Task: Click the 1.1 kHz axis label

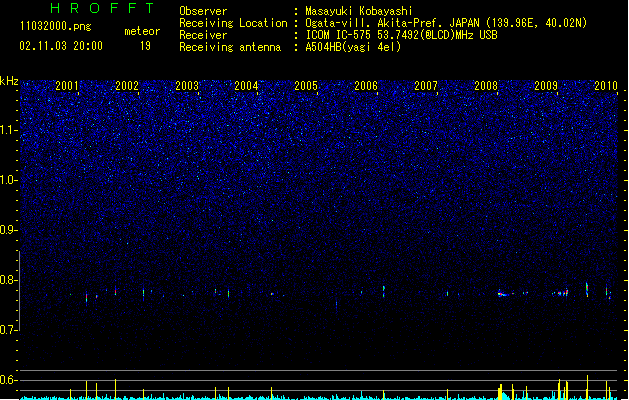Action: (x=7, y=130)
